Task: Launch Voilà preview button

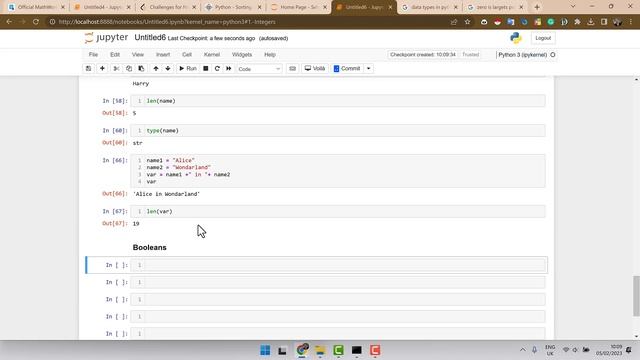Action: pyautogui.click(x=315, y=69)
